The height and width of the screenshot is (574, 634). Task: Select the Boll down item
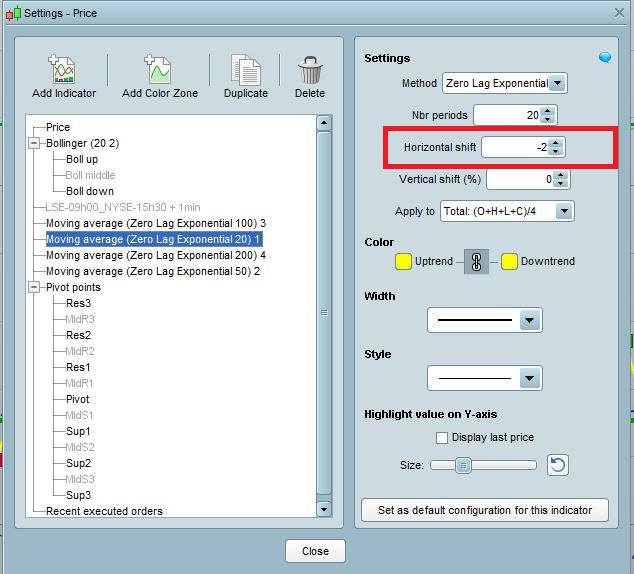pos(90,191)
